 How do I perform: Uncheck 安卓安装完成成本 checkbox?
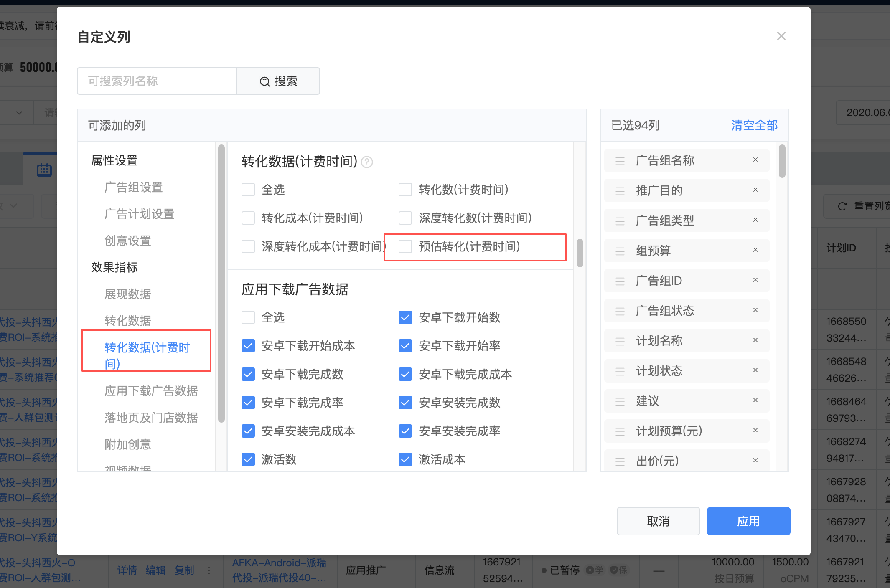tap(248, 431)
